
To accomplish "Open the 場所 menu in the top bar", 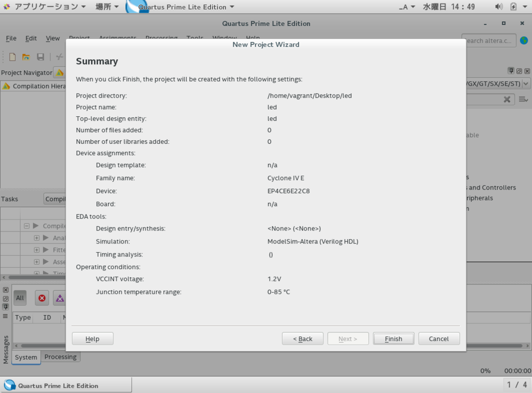I will pyautogui.click(x=107, y=7).
